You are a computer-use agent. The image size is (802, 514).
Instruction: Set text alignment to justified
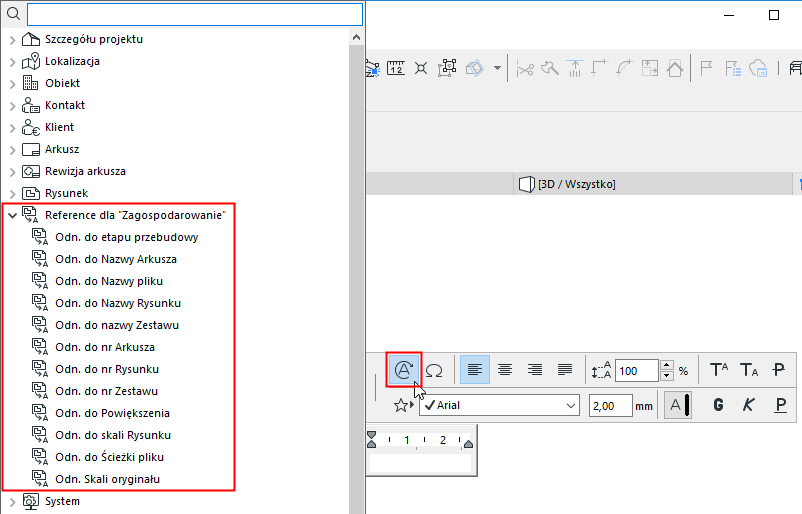[x=565, y=369]
